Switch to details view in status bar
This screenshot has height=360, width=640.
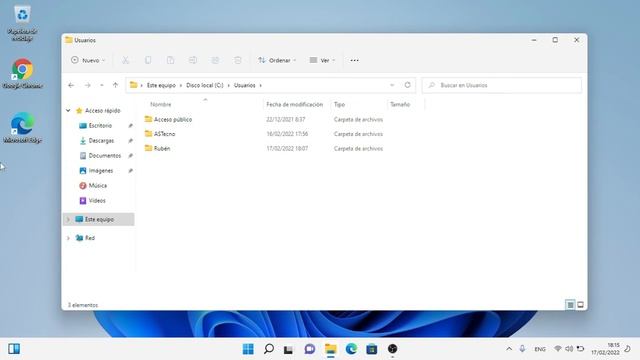tap(570, 305)
